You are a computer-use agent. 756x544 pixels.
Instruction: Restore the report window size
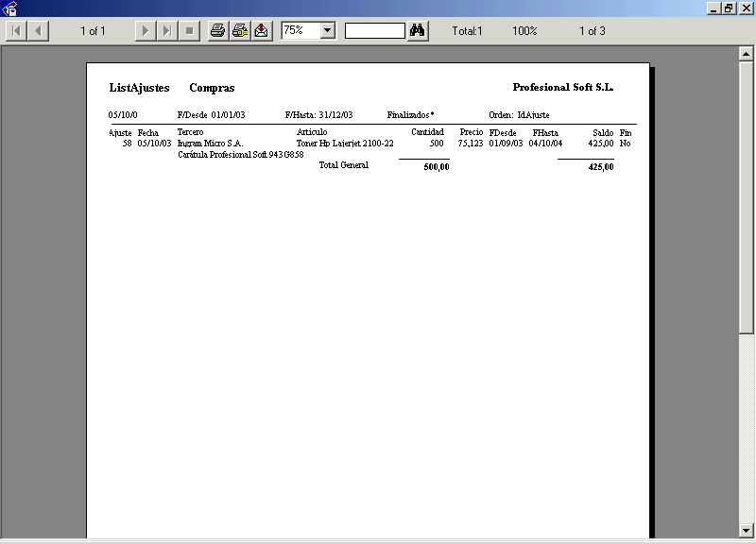click(x=729, y=8)
